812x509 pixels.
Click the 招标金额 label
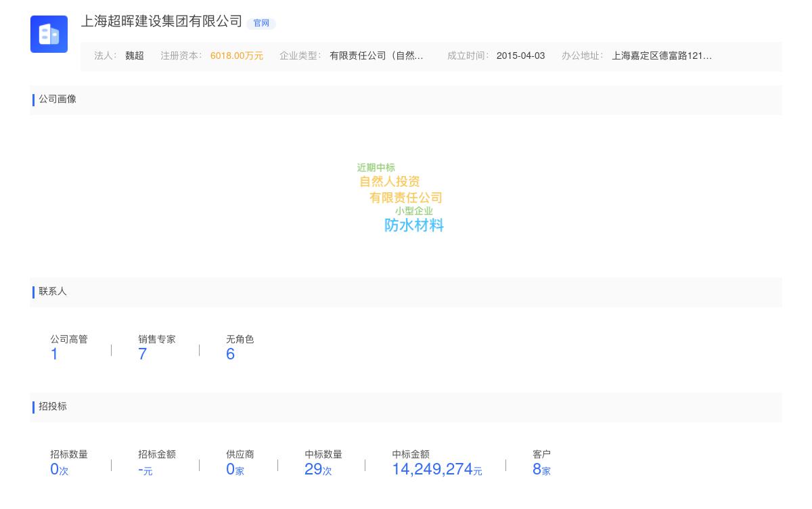157,455
